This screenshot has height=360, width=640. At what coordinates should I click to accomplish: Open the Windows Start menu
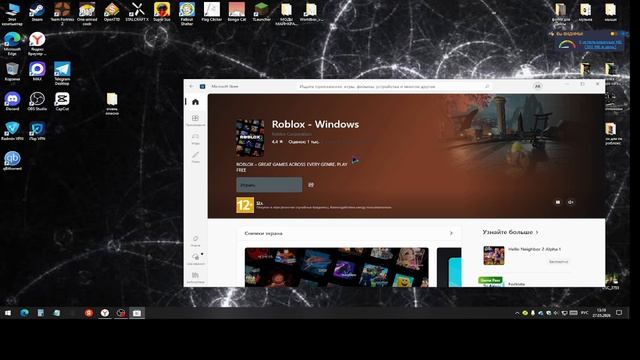(x=8, y=313)
